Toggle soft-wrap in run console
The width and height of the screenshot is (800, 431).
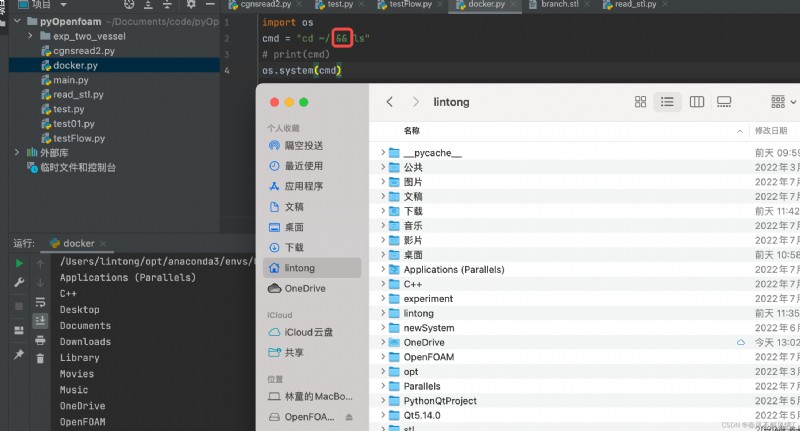[x=40, y=302]
